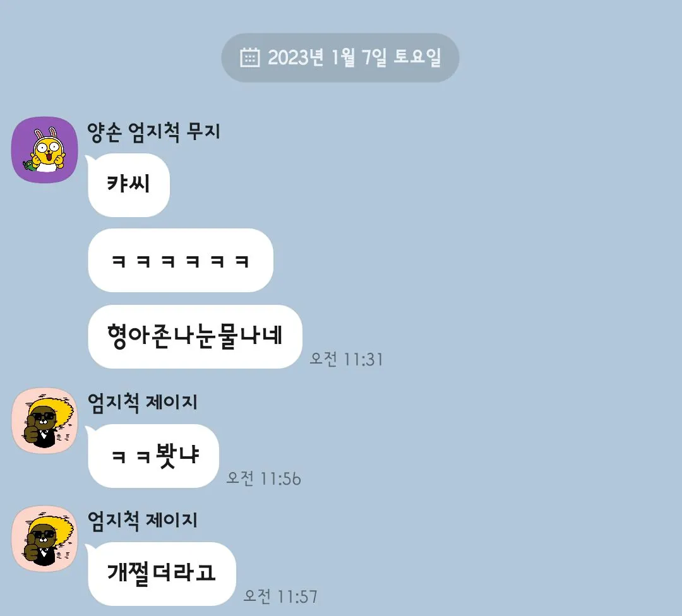The image size is (682, 616).
Task: Click the 오전 11:31 timestamp
Action: click(x=346, y=360)
